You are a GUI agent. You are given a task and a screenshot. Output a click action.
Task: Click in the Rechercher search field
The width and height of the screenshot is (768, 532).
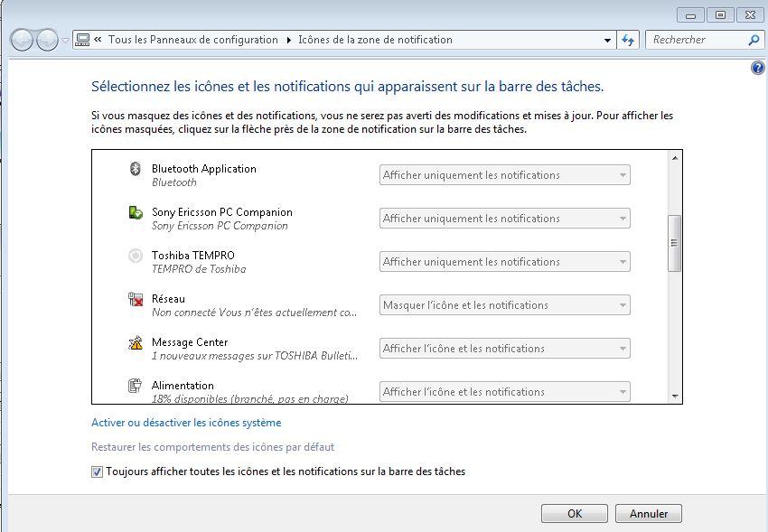[x=698, y=40]
